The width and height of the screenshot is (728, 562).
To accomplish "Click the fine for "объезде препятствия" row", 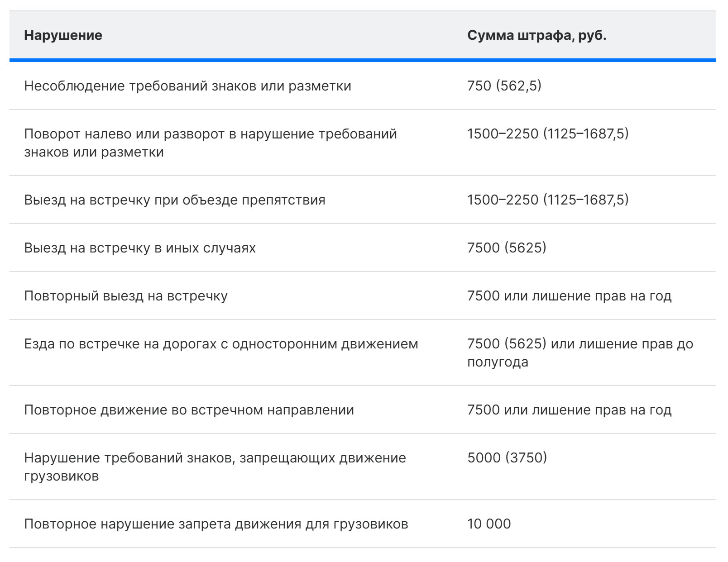I will 548,200.
